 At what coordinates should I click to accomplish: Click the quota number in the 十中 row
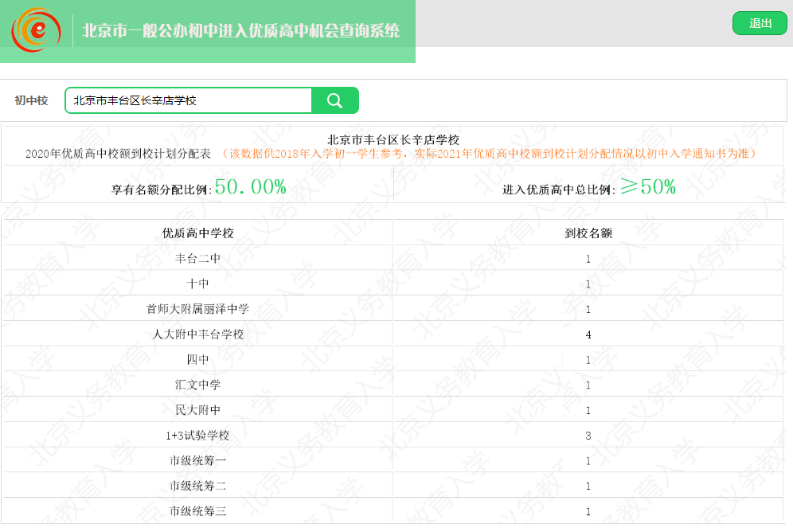click(588, 284)
